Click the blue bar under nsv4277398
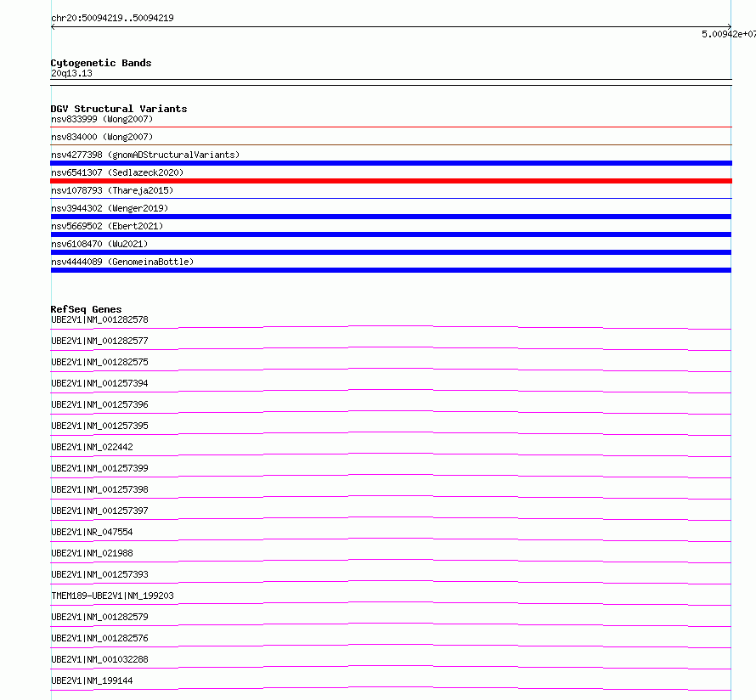Viewport: 756px width, 700px height. click(391, 163)
